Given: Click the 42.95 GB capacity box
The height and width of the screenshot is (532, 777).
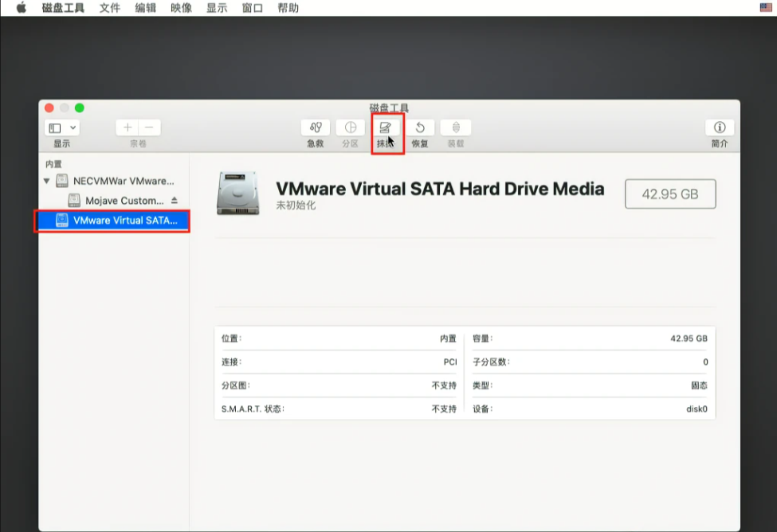Looking at the screenshot, I should pos(670,194).
